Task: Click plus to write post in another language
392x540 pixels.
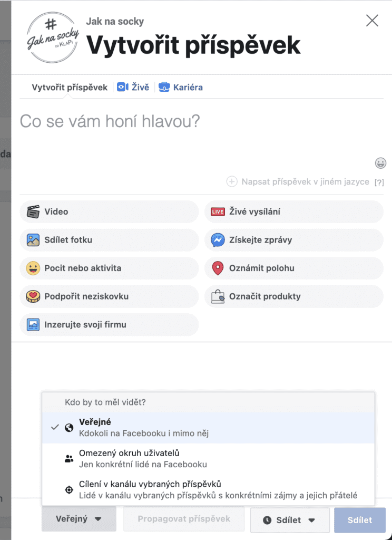Action: point(231,182)
